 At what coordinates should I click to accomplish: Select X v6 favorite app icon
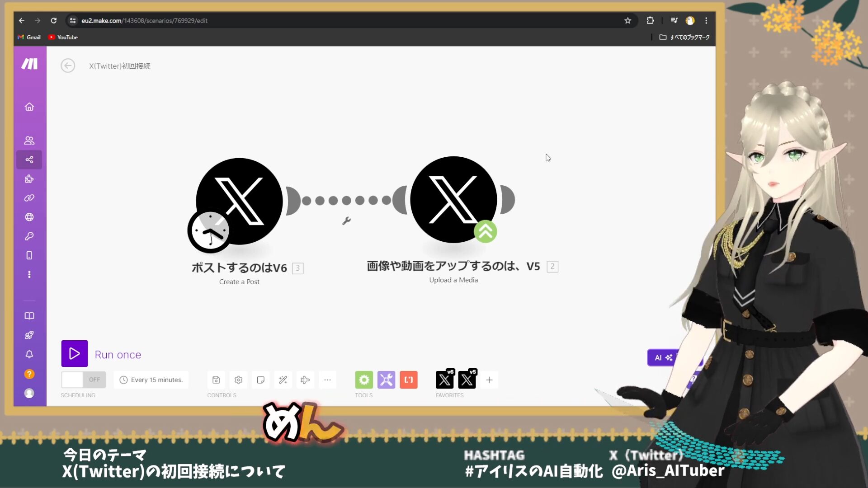point(445,380)
